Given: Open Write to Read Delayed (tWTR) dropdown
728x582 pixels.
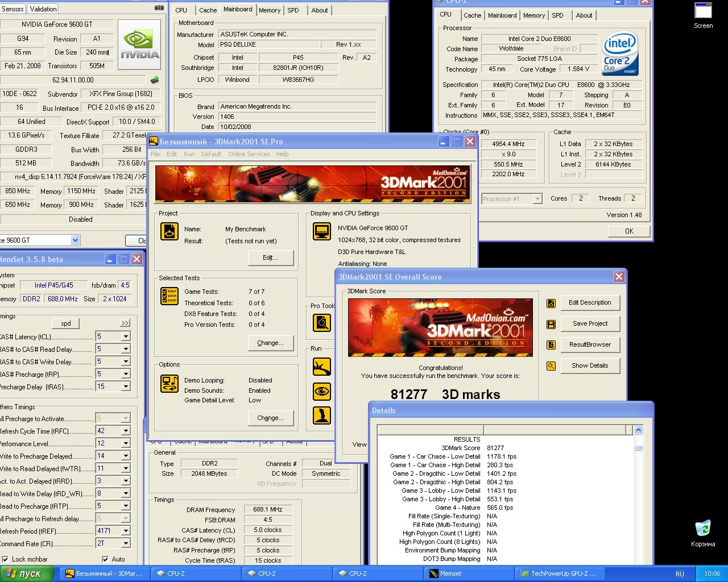Looking at the screenshot, I should coord(126,468).
